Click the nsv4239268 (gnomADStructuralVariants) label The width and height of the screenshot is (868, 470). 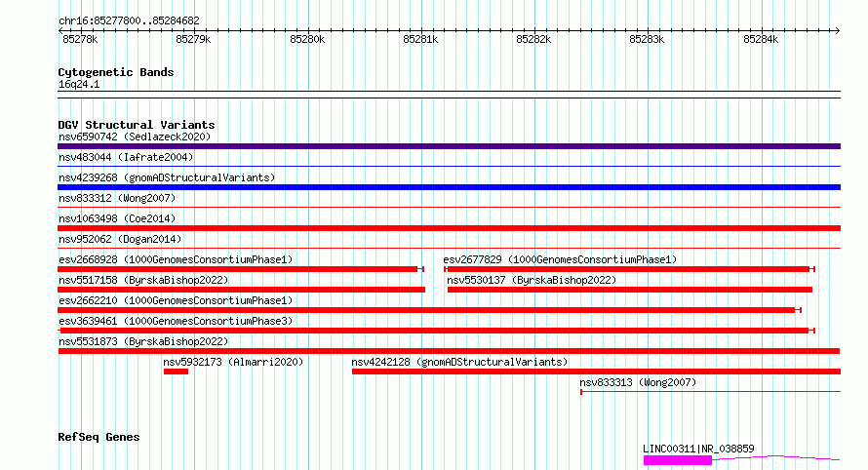[167, 177]
